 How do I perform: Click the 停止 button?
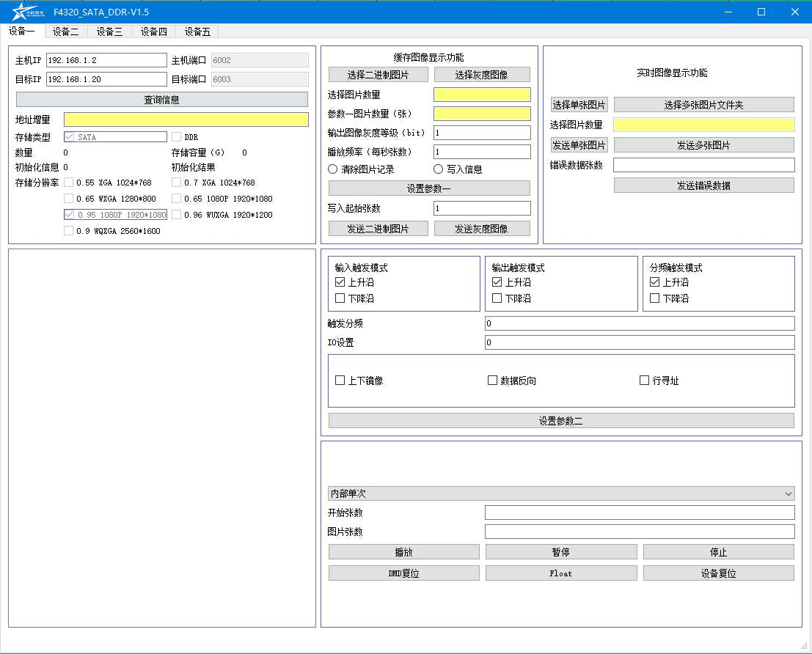[719, 552]
